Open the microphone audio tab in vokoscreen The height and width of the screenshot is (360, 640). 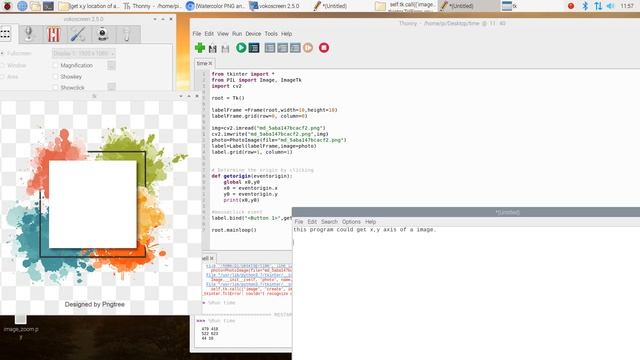point(29,34)
